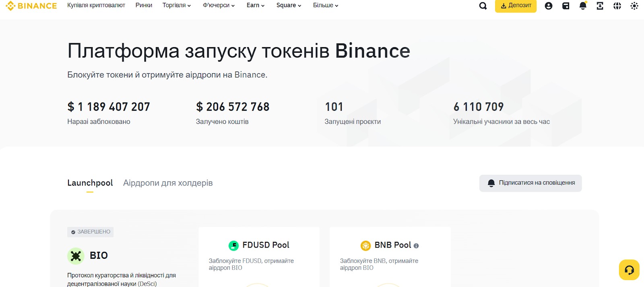Switch to Аірдропи для холдерів tab
The image size is (644, 287).
168,183
